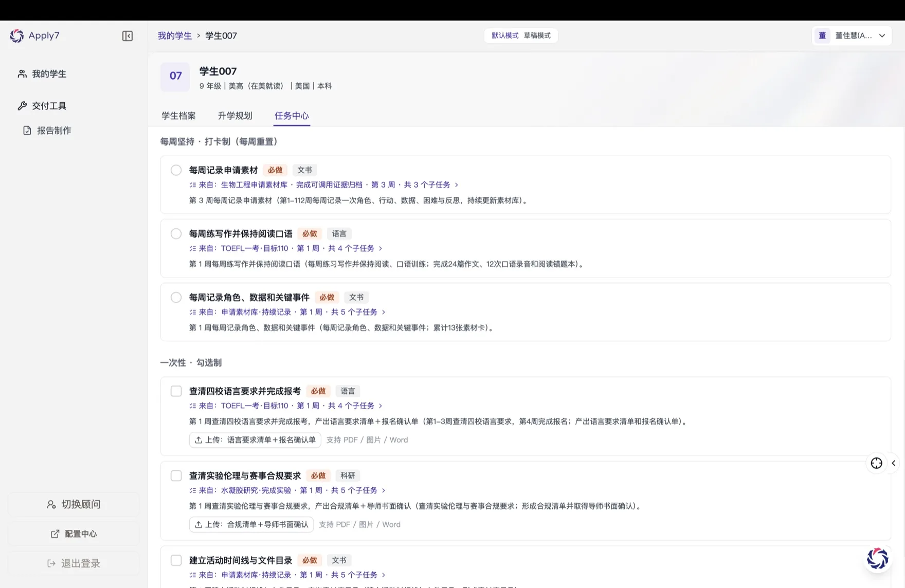Click subtask list icon under 查清四校语言要求并完成报考

pyautogui.click(x=193, y=406)
